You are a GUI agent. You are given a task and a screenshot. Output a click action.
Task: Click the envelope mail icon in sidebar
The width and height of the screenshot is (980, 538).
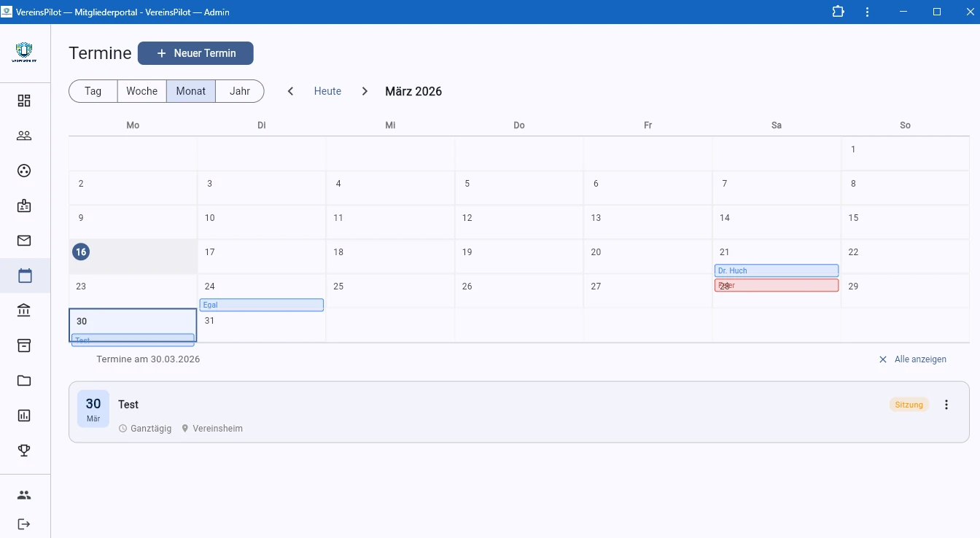pyautogui.click(x=24, y=241)
